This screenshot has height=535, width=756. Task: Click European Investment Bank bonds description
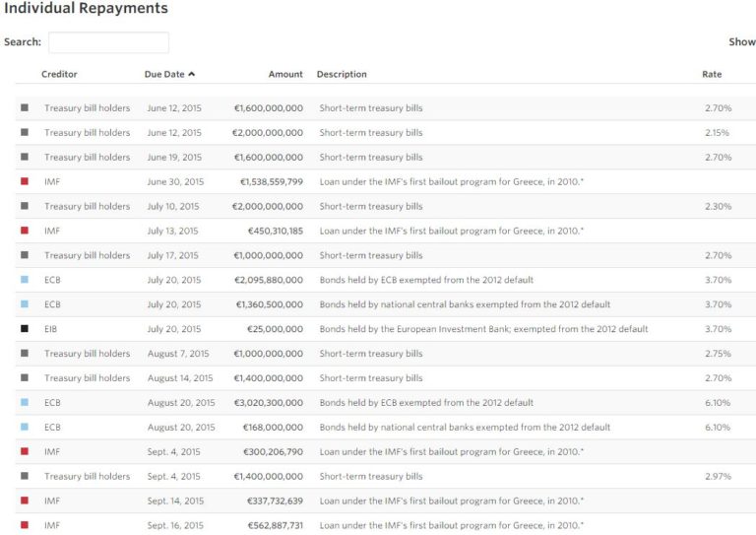pos(483,329)
